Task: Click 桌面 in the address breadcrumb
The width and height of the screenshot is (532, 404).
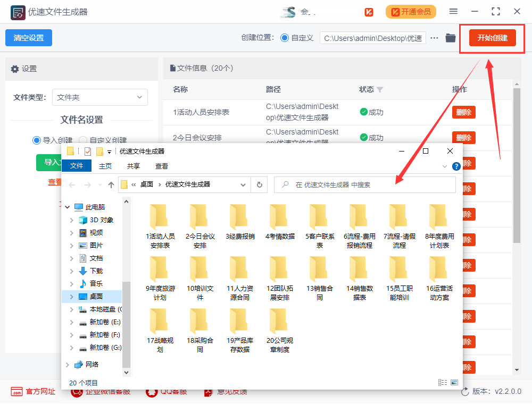Action: (x=147, y=184)
